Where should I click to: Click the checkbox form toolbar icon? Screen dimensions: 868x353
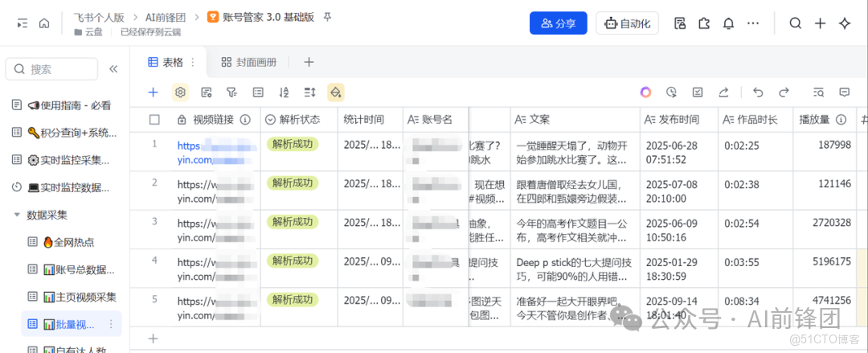pyautogui.click(x=698, y=92)
